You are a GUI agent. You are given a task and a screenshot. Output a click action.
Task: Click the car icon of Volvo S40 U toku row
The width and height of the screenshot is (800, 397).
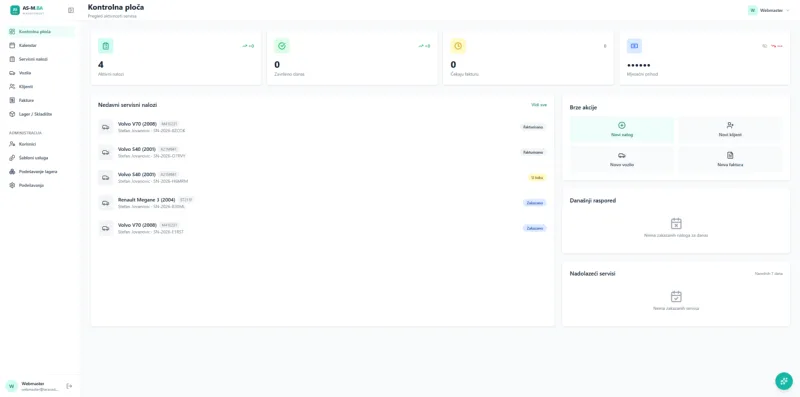coord(106,178)
